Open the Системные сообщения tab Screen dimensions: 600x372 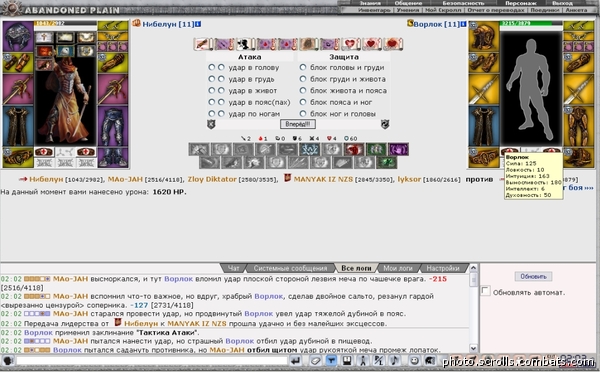point(290,268)
